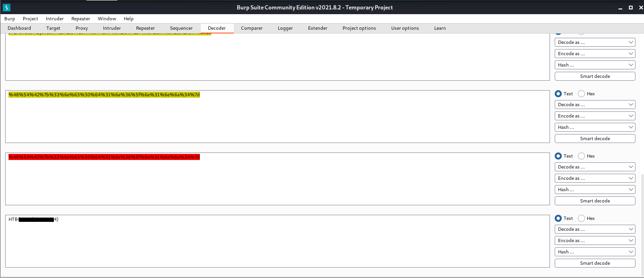Click the yellow-highlighted %48%54%42 encoded string
Viewport: 644px width, 278px height.
click(x=104, y=95)
